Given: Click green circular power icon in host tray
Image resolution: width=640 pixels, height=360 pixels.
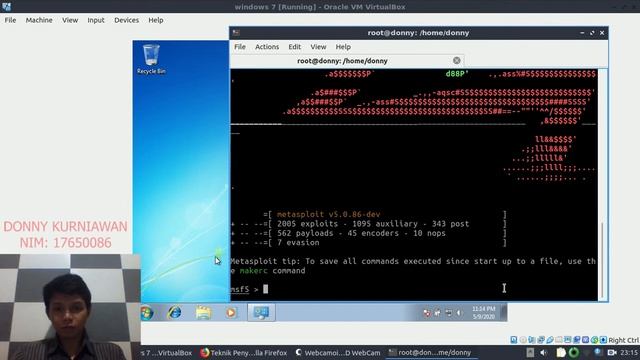Looking at the screenshot, I should 573,352.
